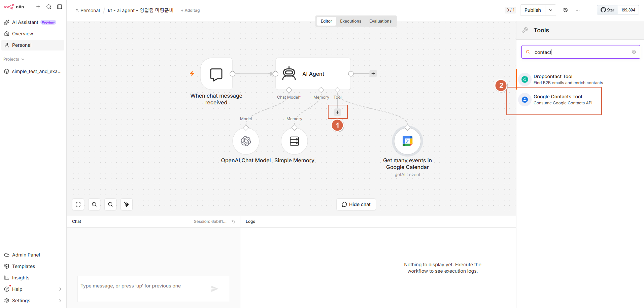Select the chat message trigger node
This screenshot has width=644, height=308.
click(216, 74)
